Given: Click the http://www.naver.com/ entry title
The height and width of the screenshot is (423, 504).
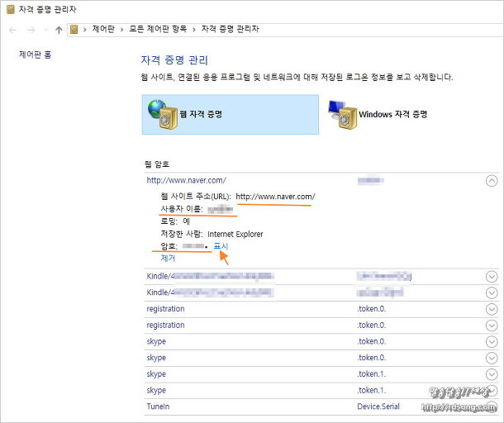Looking at the screenshot, I should [186, 180].
